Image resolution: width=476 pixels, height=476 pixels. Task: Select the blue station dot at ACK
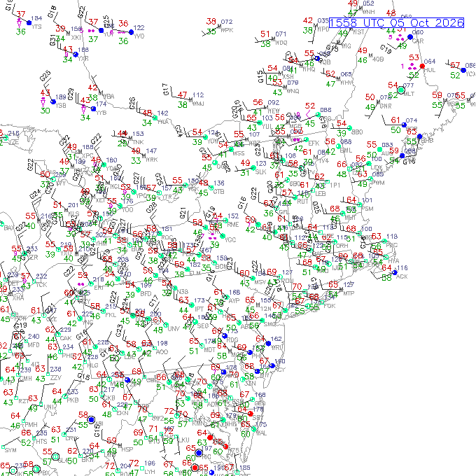point(395,272)
